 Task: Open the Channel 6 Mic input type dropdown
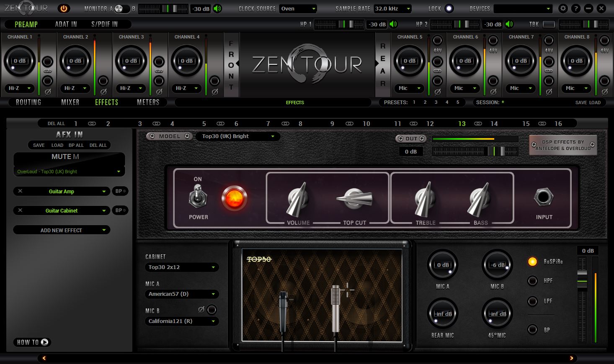coord(465,88)
